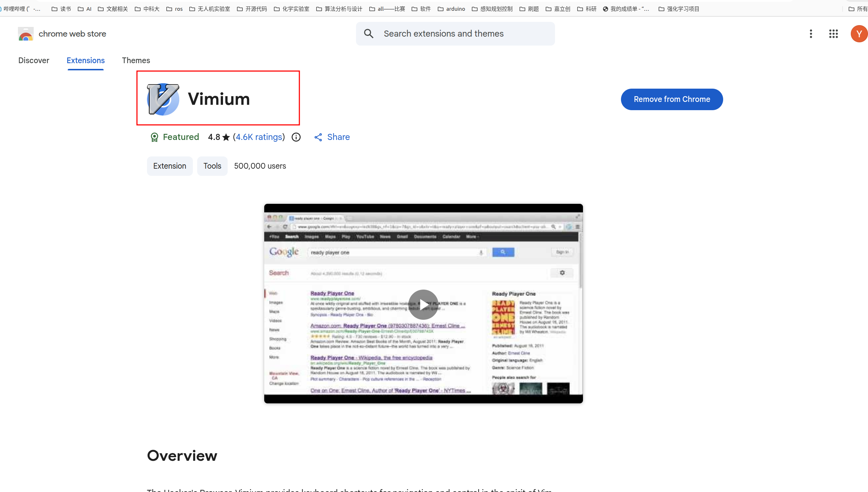Open the 4.6K ratings link

(x=259, y=137)
